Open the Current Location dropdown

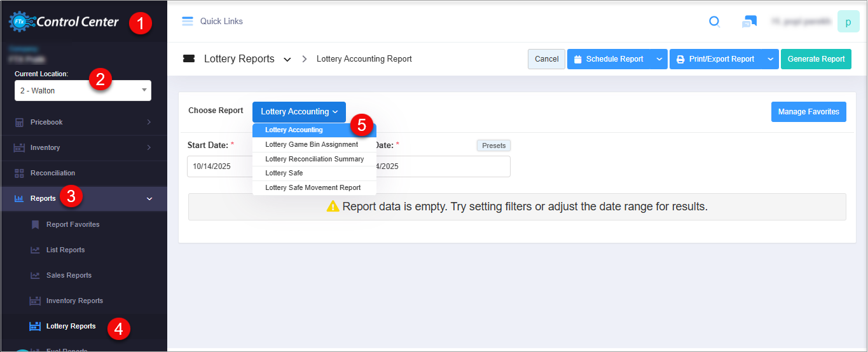coord(83,91)
